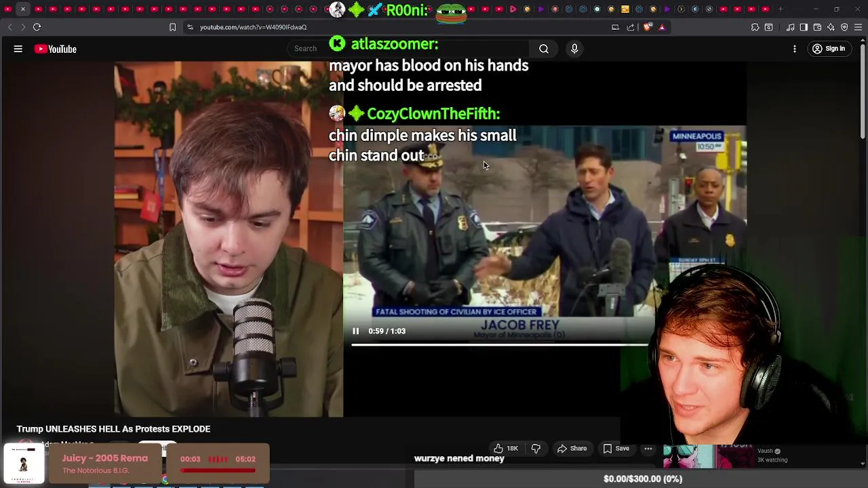The height and width of the screenshot is (488, 868).
Task: Click the Share button under video
Action: point(572,448)
